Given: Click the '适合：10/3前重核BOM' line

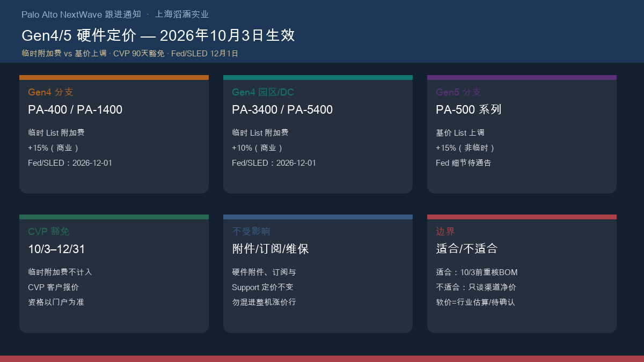Looking at the screenshot, I should (477, 272).
